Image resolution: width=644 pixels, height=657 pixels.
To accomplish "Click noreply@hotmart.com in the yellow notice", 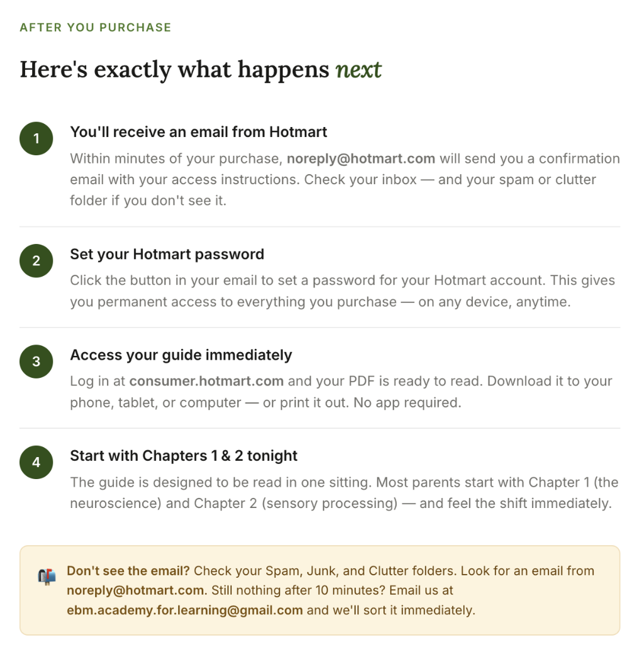I will [135, 590].
